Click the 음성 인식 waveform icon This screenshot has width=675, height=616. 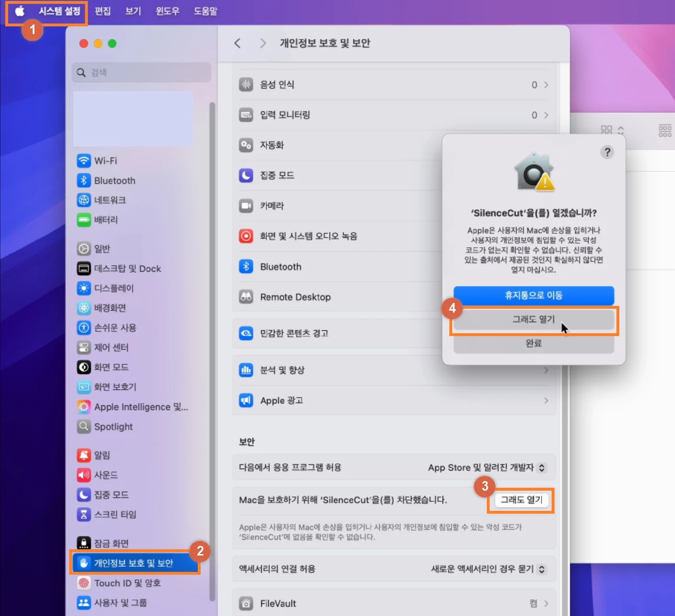click(246, 85)
